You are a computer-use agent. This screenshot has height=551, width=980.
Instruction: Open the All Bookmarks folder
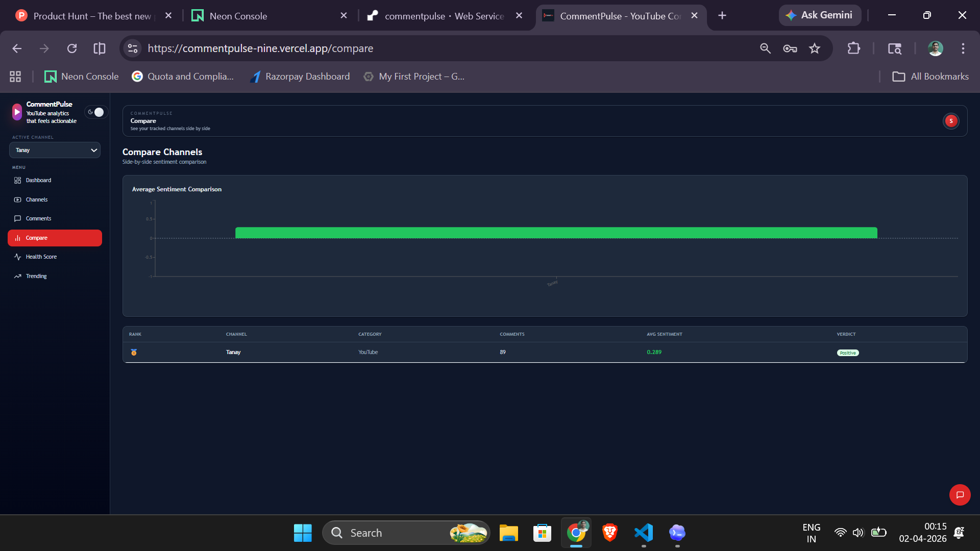pyautogui.click(x=930, y=77)
